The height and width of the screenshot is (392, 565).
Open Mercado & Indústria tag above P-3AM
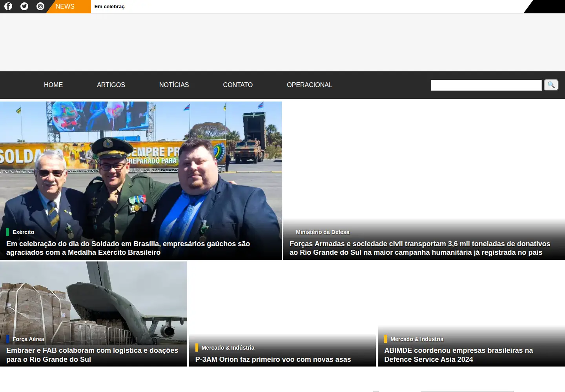coord(228,348)
